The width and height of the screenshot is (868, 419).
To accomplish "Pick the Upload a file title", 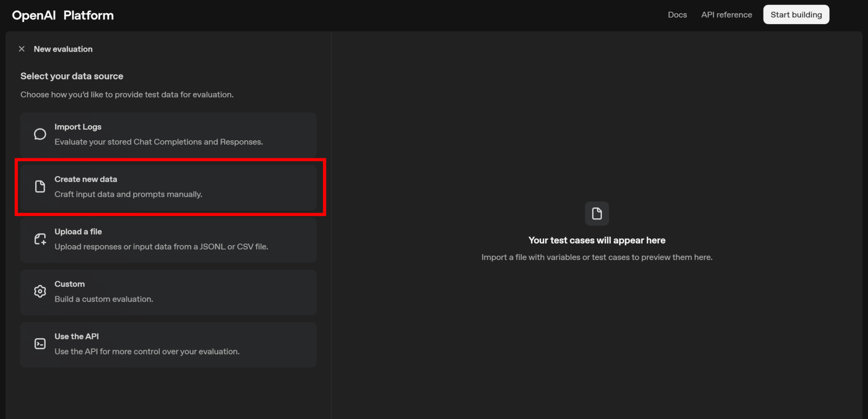I will [78, 232].
